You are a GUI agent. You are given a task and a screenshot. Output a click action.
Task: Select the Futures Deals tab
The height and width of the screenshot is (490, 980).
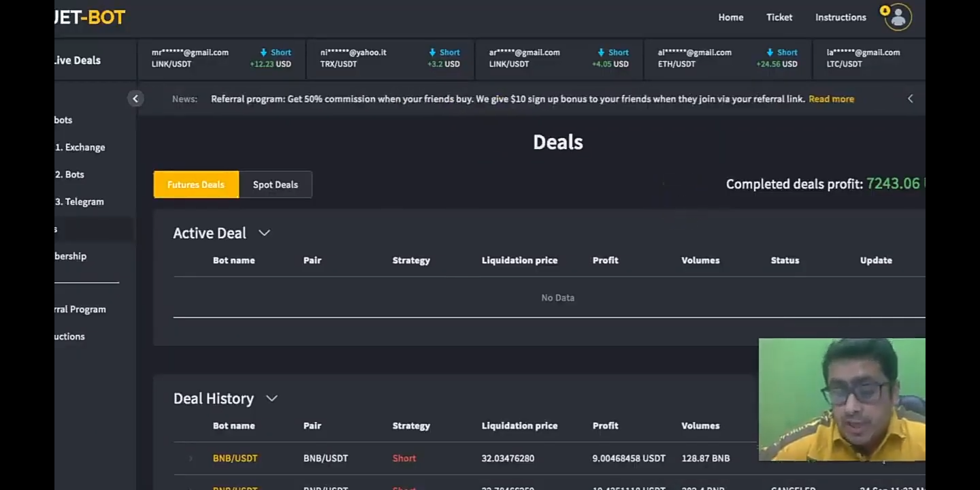click(x=196, y=184)
